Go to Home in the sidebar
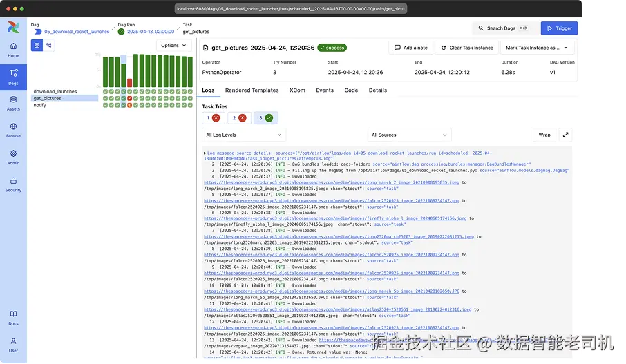626x364 pixels. pyautogui.click(x=13, y=50)
